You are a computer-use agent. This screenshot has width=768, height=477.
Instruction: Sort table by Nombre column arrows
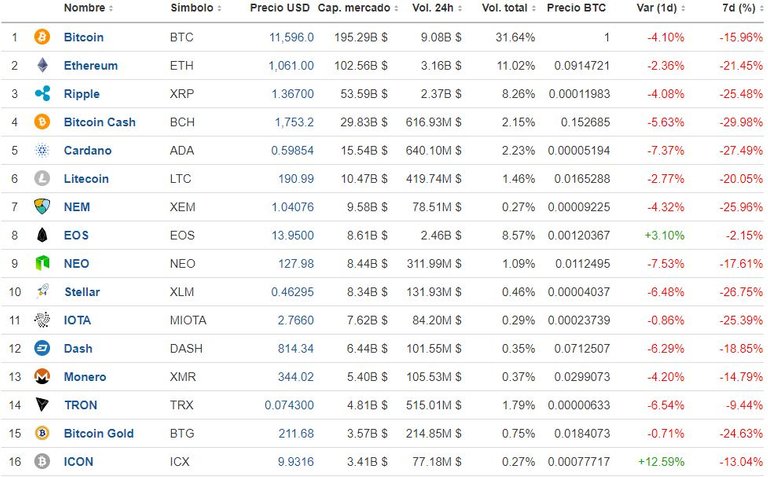[x=111, y=8]
